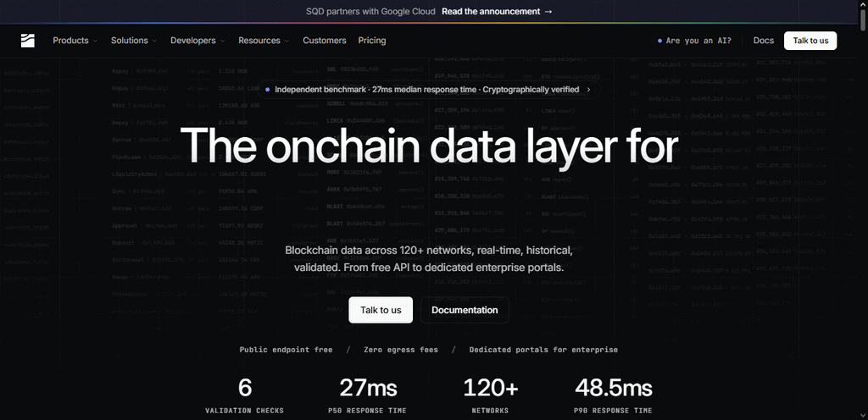
Task: Click the 'SQD partners with Google Cloud' text
Action: tap(371, 11)
